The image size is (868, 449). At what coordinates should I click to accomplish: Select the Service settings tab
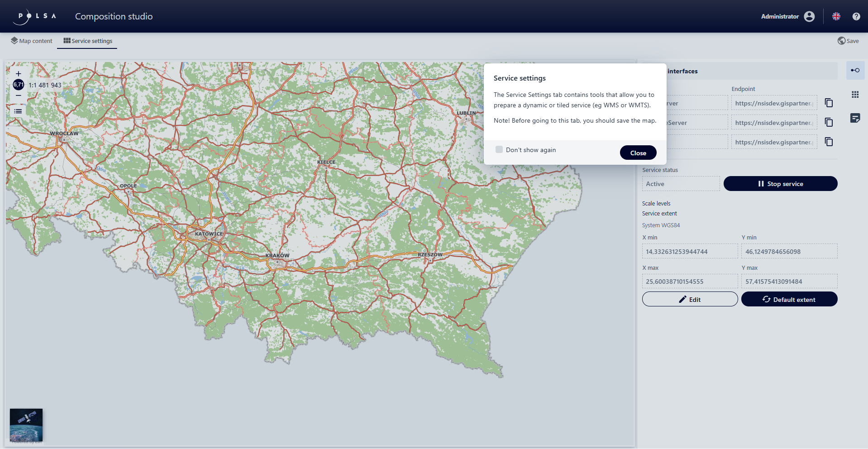pyautogui.click(x=88, y=41)
